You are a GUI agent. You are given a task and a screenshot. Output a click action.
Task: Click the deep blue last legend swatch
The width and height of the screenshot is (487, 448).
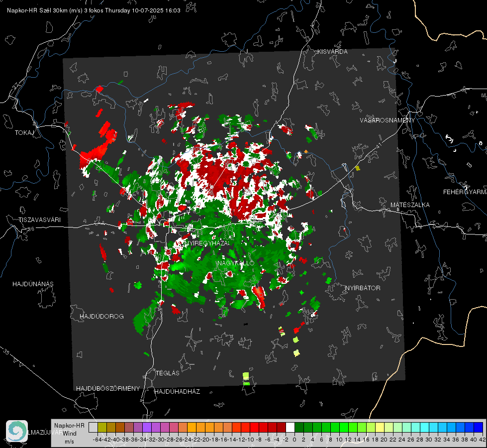[x=479, y=428]
